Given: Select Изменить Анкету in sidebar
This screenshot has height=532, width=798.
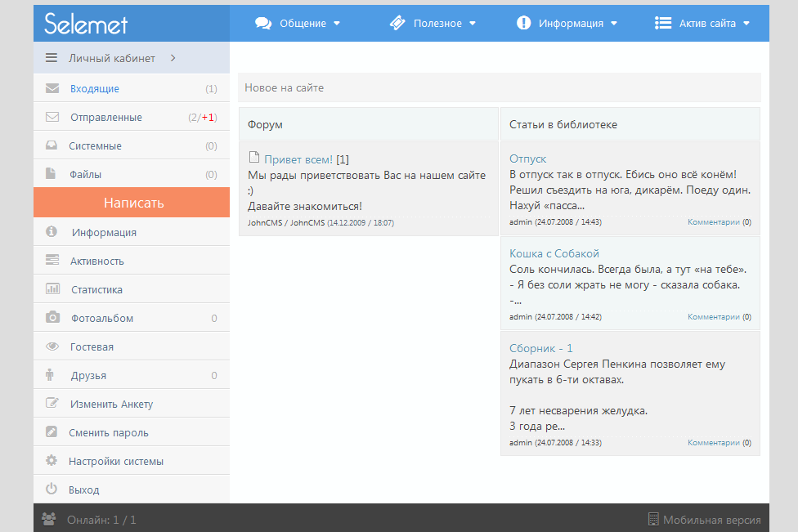Looking at the screenshot, I should [111, 404].
